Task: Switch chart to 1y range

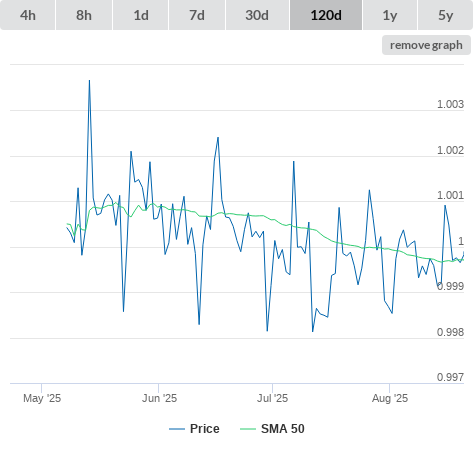Action: 390,15
